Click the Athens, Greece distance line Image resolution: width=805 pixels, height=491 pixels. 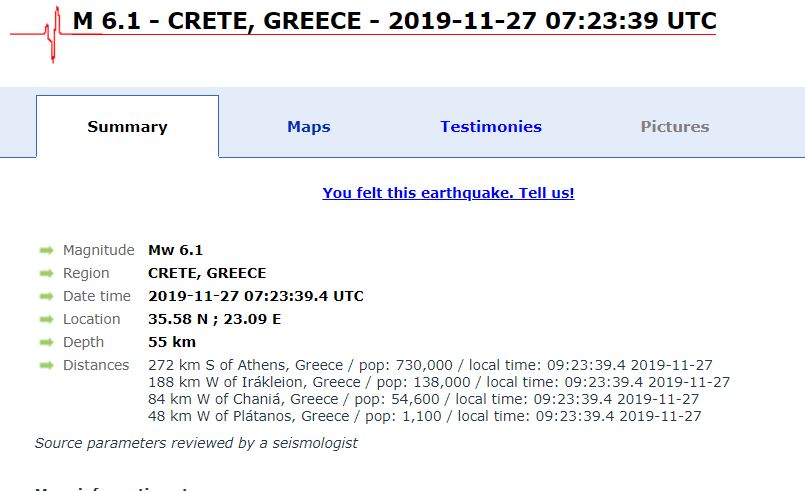pyautogui.click(x=430, y=365)
